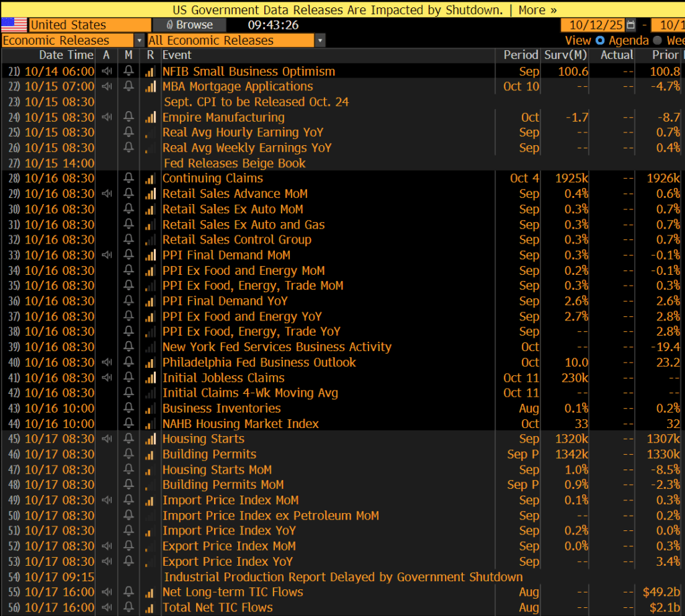Click the Surv(M) column header
The width and height of the screenshot is (685, 616).
[567, 56]
